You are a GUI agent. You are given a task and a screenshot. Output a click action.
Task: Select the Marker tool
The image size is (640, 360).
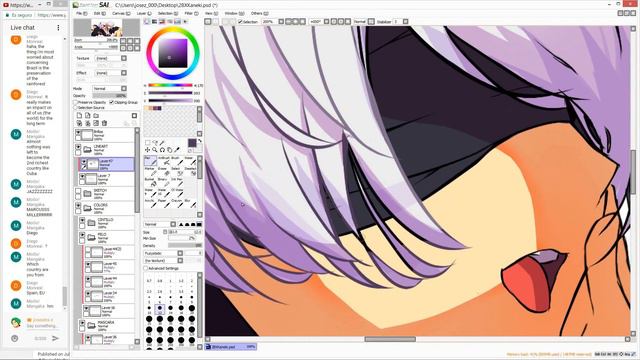150,171
